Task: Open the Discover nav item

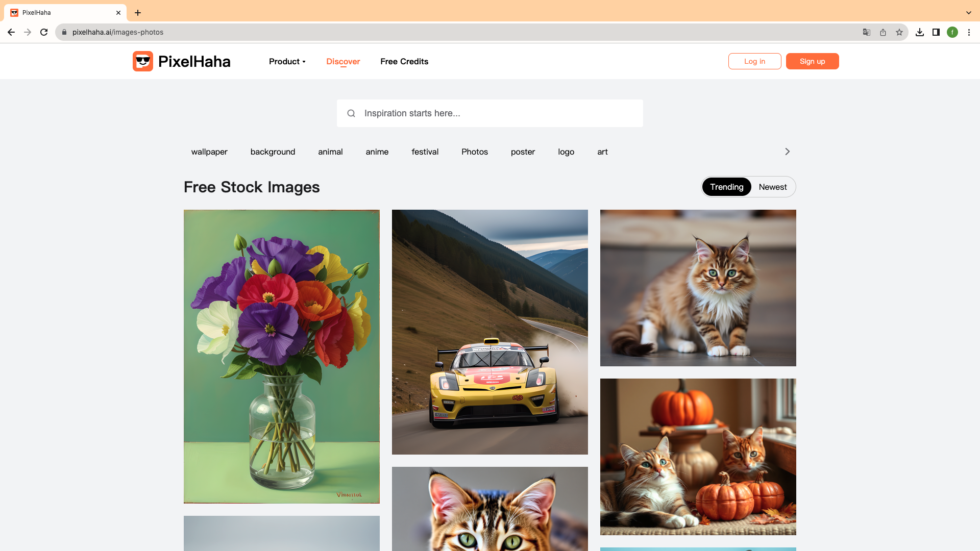Action: tap(343, 61)
